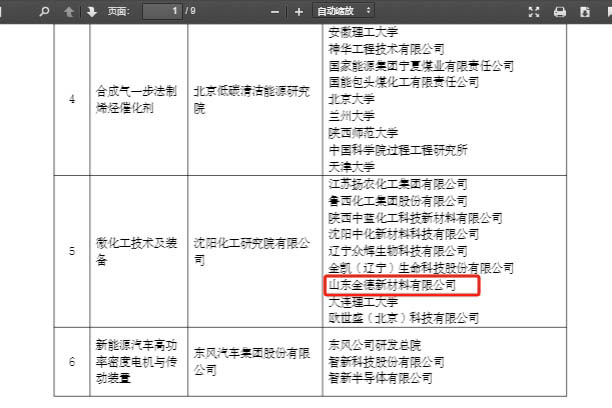The height and width of the screenshot is (408, 612).
Task: Select text 兰州大学
Action: [351, 116]
